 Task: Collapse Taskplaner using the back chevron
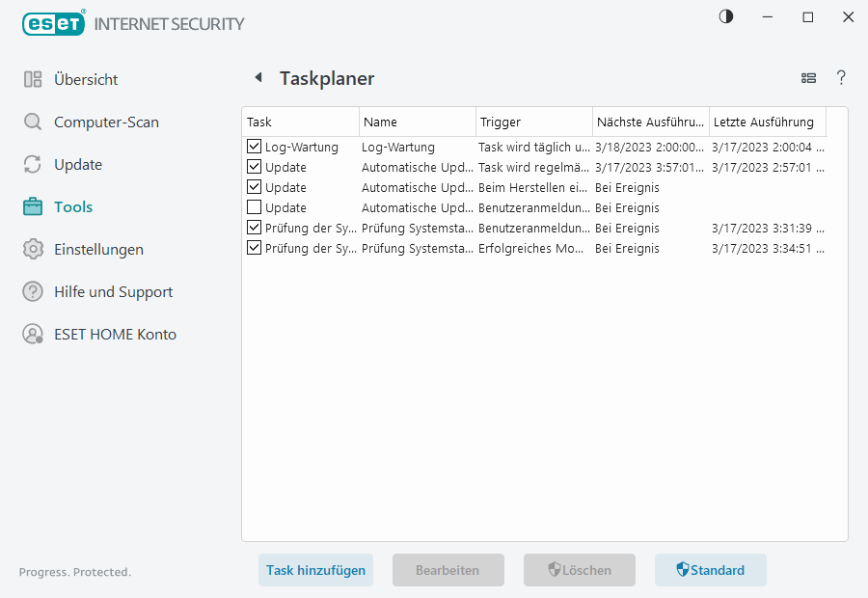click(x=258, y=77)
